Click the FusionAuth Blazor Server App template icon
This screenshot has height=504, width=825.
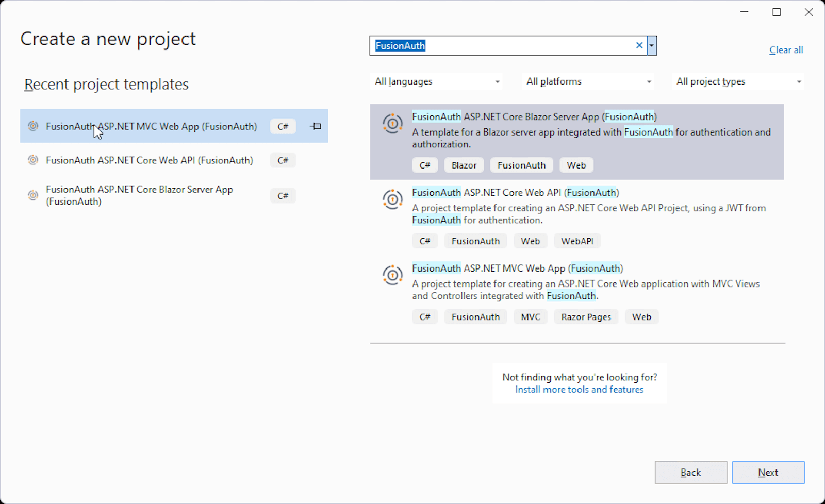(392, 124)
